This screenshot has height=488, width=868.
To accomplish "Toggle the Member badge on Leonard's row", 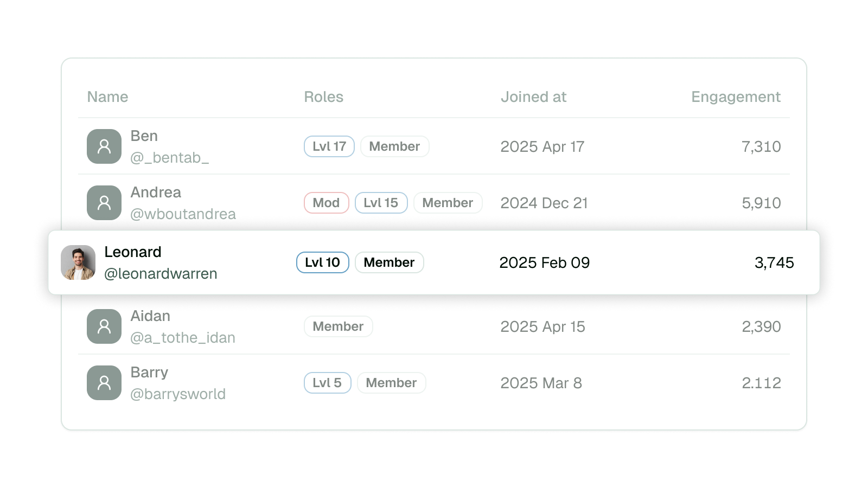I will click(x=389, y=262).
